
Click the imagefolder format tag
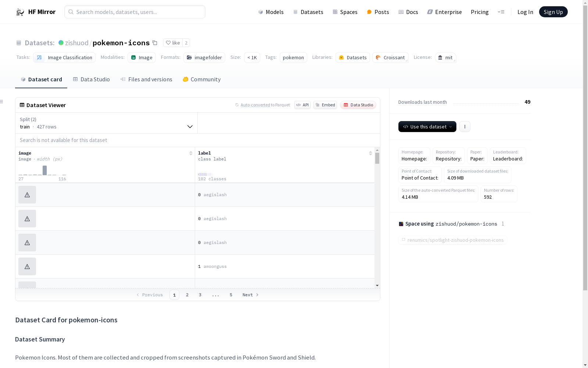pyautogui.click(x=204, y=57)
